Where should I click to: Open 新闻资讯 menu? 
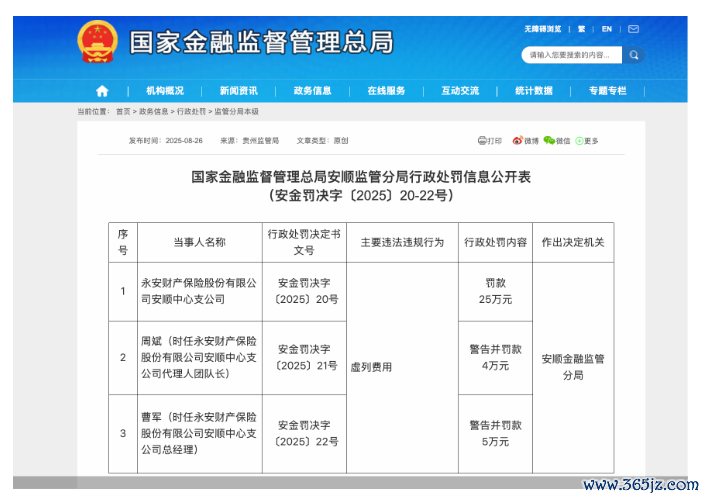pyautogui.click(x=239, y=91)
